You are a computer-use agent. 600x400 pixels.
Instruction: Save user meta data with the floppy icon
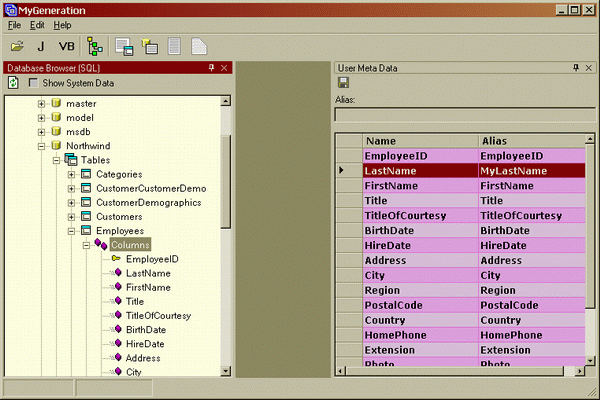(x=343, y=83)
